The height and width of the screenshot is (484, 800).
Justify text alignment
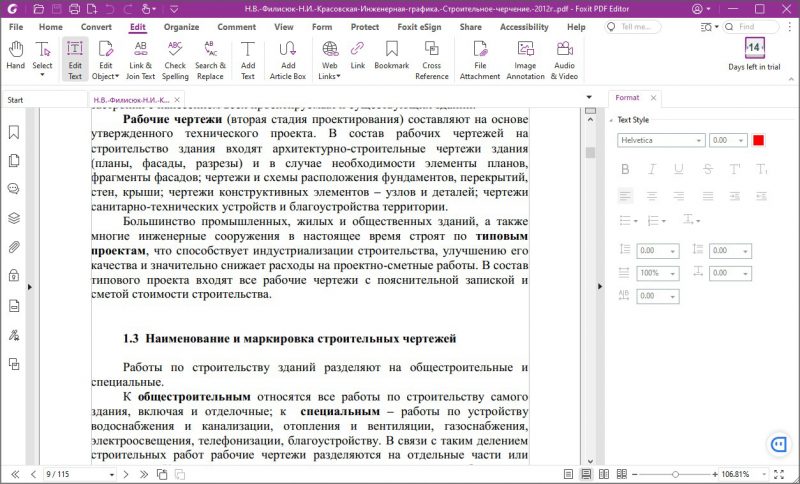click(707, 196)
